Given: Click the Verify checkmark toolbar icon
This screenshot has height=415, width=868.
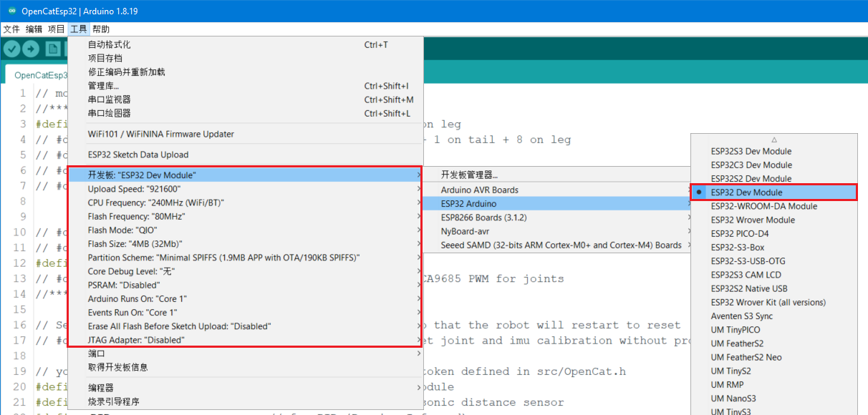Looking at the screenshot, I should tap(11, 49).
